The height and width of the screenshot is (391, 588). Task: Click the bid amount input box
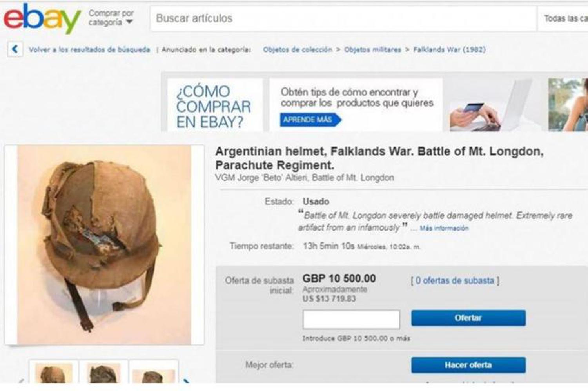[x=351, y=319]
